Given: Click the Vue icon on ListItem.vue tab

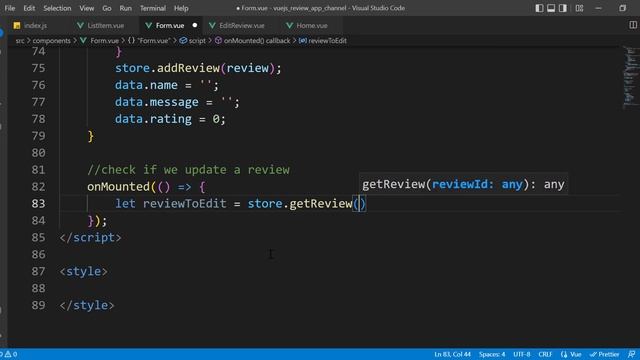Looking at the screenshot, I should 80,25.
